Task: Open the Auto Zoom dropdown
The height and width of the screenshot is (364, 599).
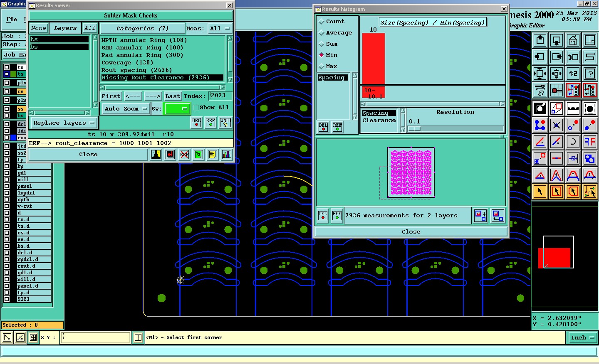Action: [x=126, y=109]
